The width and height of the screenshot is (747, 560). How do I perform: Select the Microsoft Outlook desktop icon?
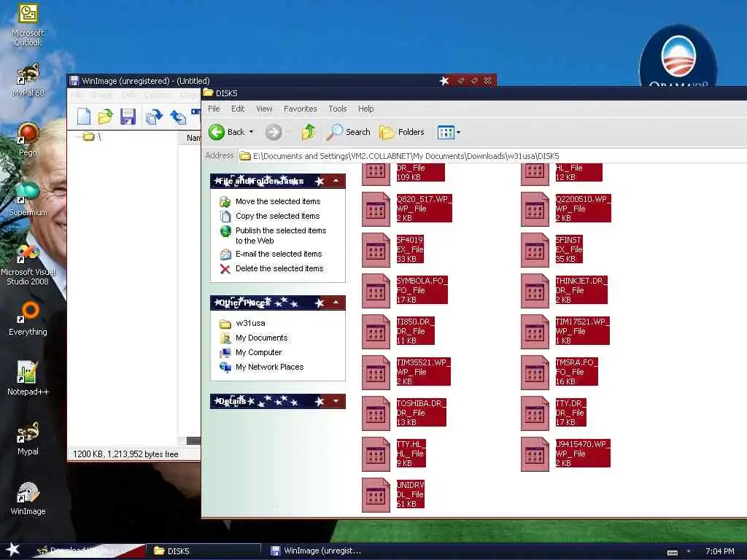point(28,15)
